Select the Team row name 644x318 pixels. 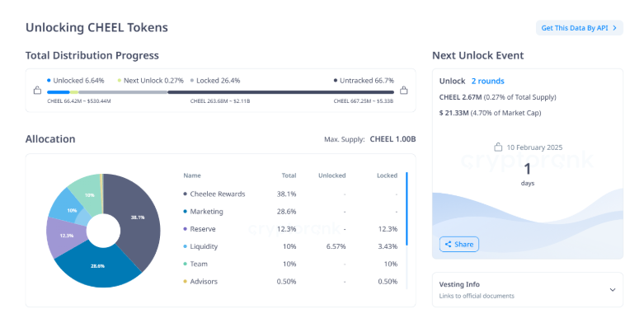[x=199, y=264]
